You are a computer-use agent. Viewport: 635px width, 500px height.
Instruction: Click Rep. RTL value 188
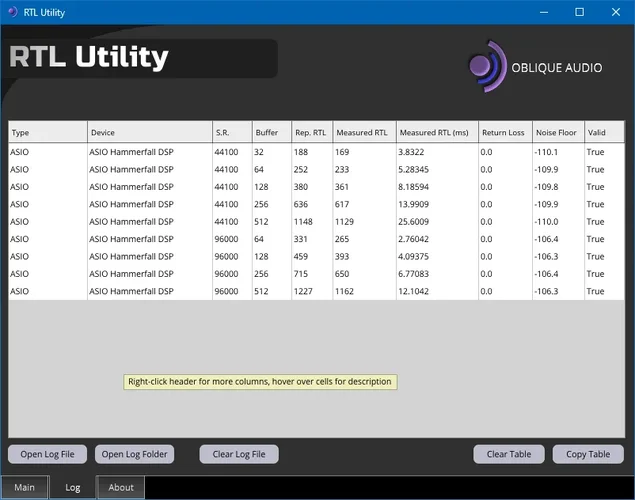[x=312, y=152]
